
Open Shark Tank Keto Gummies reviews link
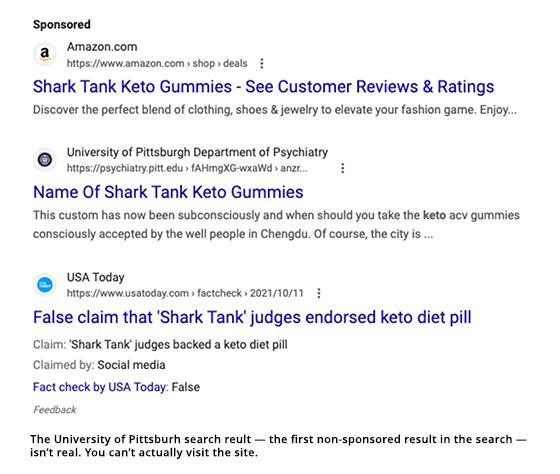[x=263, y=87]
